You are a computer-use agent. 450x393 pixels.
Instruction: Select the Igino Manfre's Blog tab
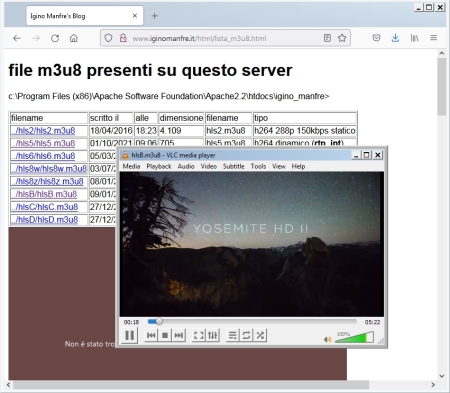(85, 16)
